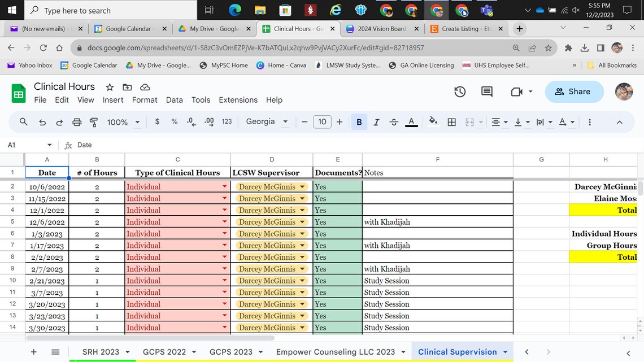Select the paint format tool
Viewport: 644px width, 362px height.
(x=94, y=121)
